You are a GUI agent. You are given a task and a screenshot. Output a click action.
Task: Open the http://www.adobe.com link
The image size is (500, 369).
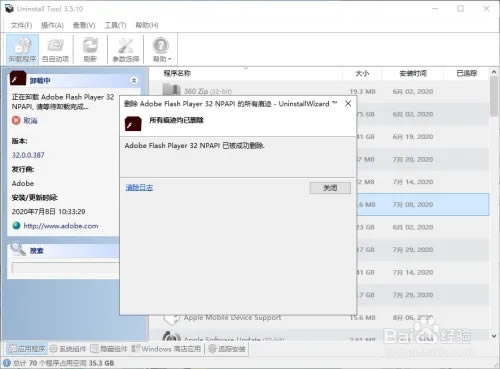[61, 226]
